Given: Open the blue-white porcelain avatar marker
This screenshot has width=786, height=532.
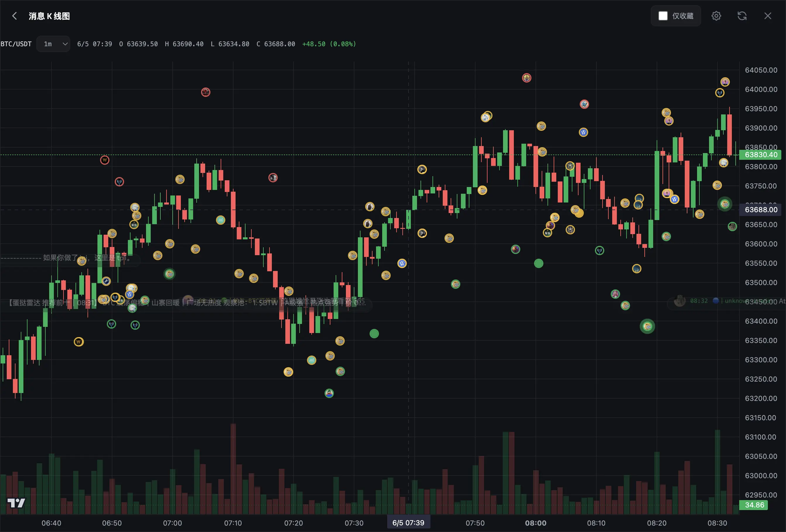Looking at the screenshot, I should pos(485,118).
